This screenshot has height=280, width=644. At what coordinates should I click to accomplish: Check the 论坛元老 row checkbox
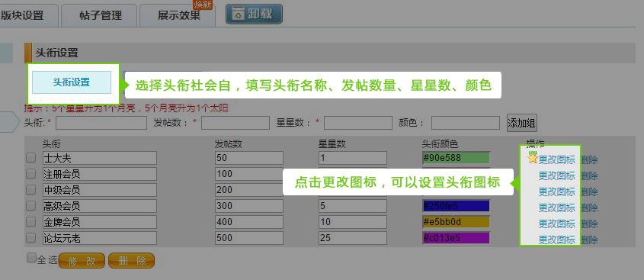(30, 237)
